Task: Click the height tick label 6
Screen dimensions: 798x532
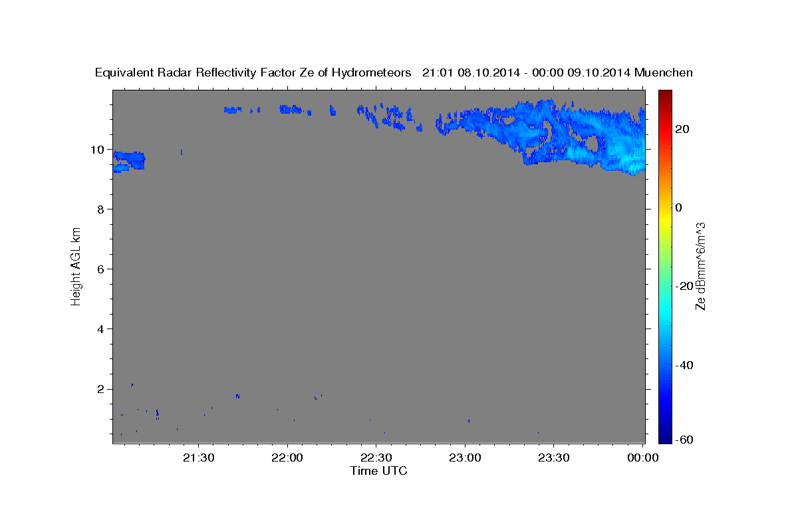Action: point(101,269)
